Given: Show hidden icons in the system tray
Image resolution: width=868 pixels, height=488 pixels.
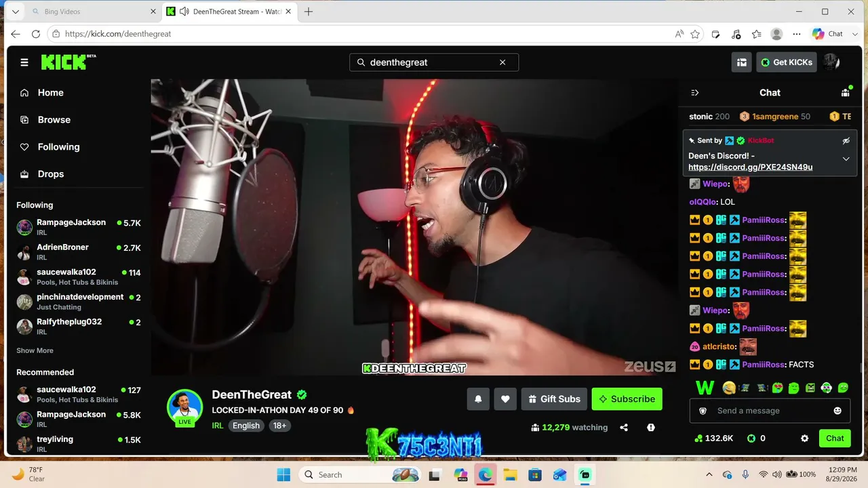Looking at the screenshot, I should 709,474.
